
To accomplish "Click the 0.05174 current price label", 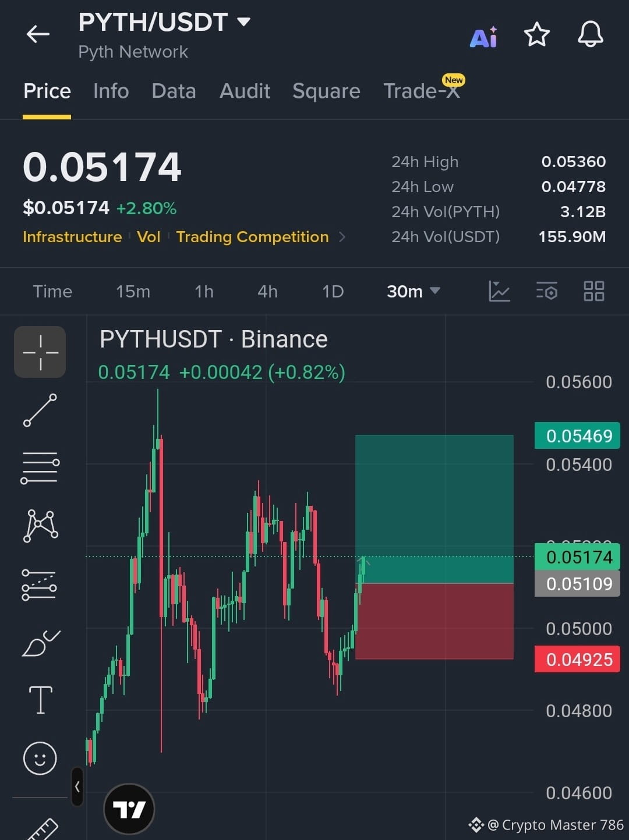I will click(577, 557).
